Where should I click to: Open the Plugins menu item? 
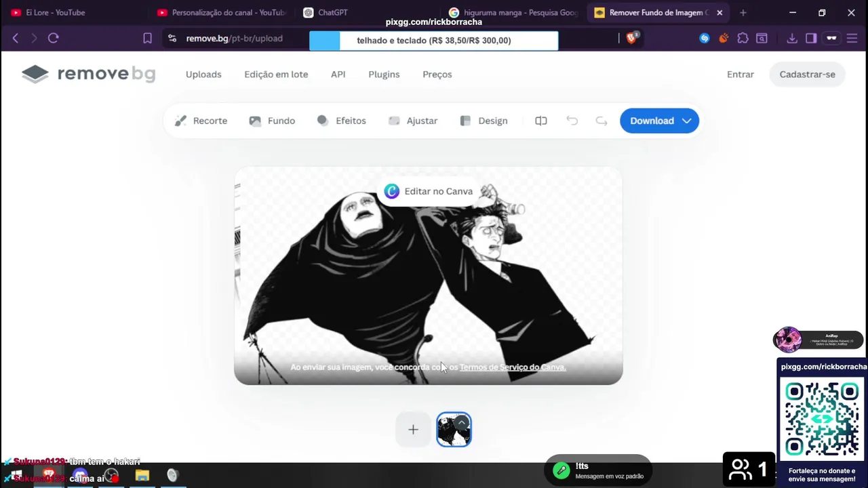pyautogui.click(x=384, y=75)
